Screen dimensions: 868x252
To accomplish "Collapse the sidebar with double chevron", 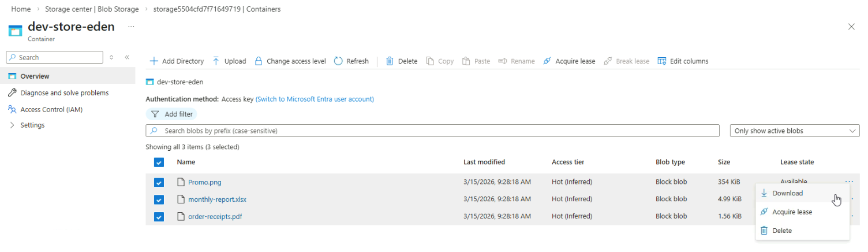I will (x=127, y=57).
